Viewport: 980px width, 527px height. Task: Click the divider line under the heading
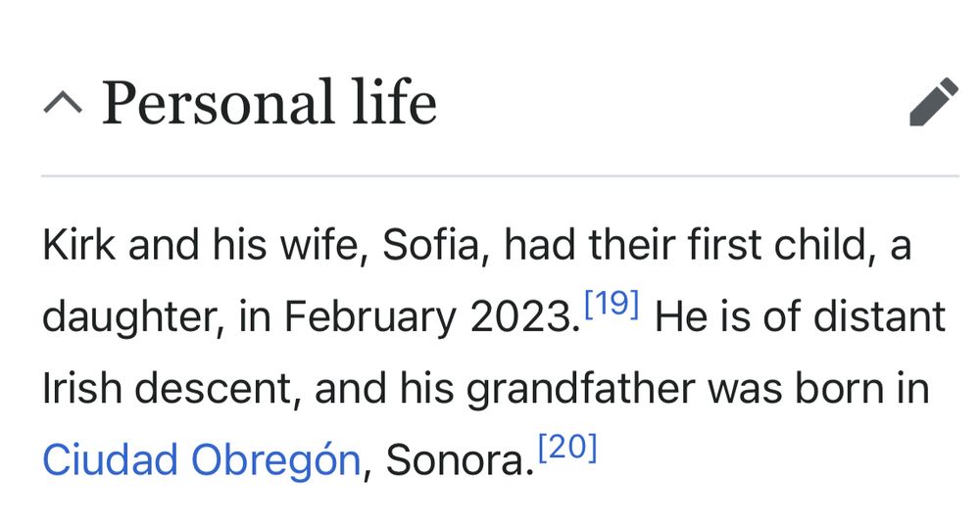pyautogui.click(x=500, y=176)
